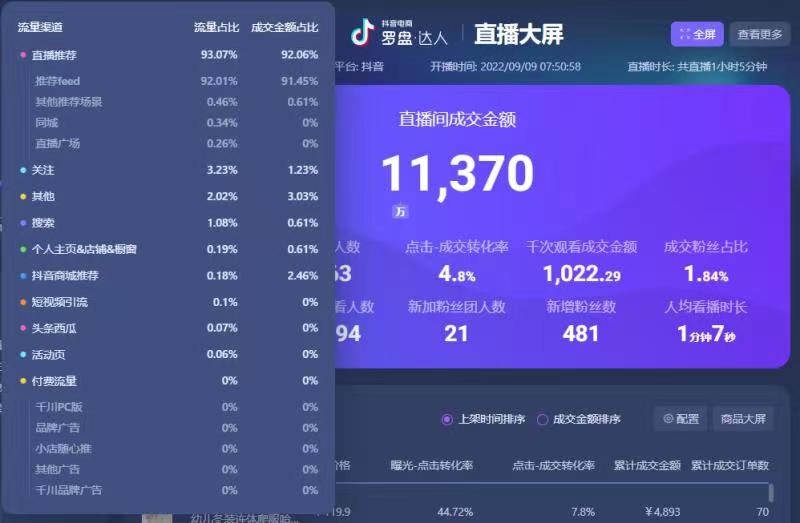The width and height of the screenshot is (800, 523).
Task: Click the 推荐feed sub-channel row
Action: (176, 81)
